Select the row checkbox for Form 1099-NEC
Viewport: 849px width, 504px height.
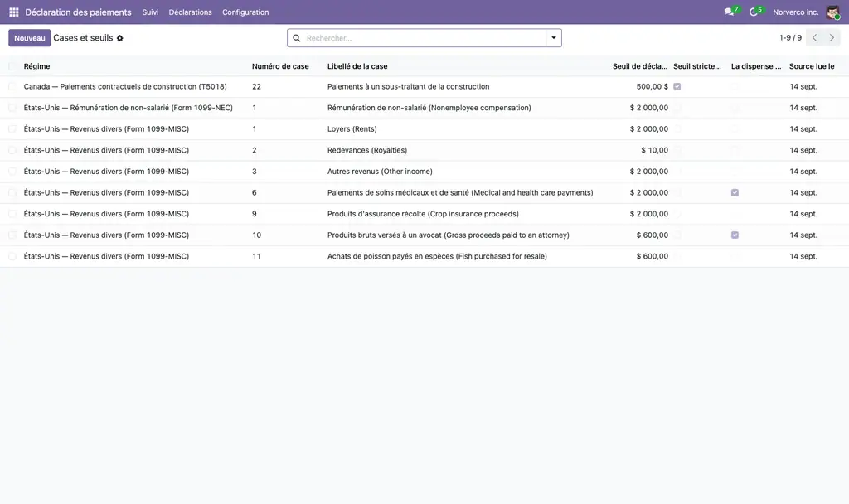coord(12,108)
